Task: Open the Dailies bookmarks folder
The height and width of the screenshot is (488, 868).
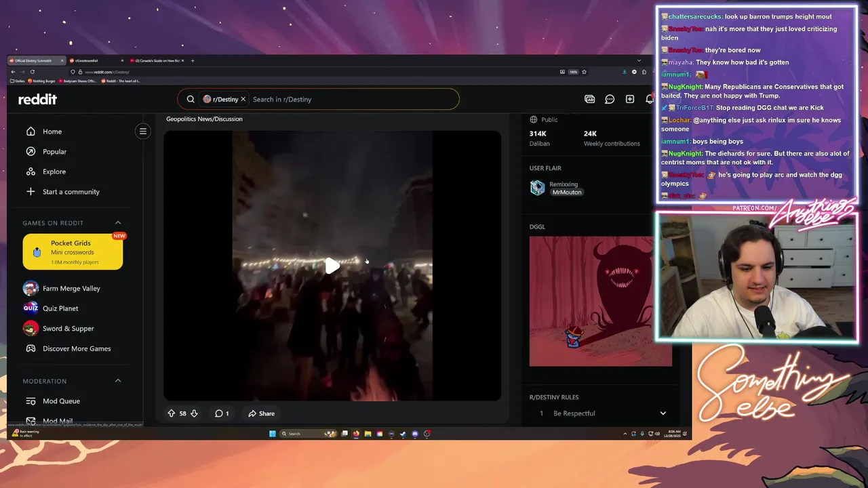Action: 17,81
